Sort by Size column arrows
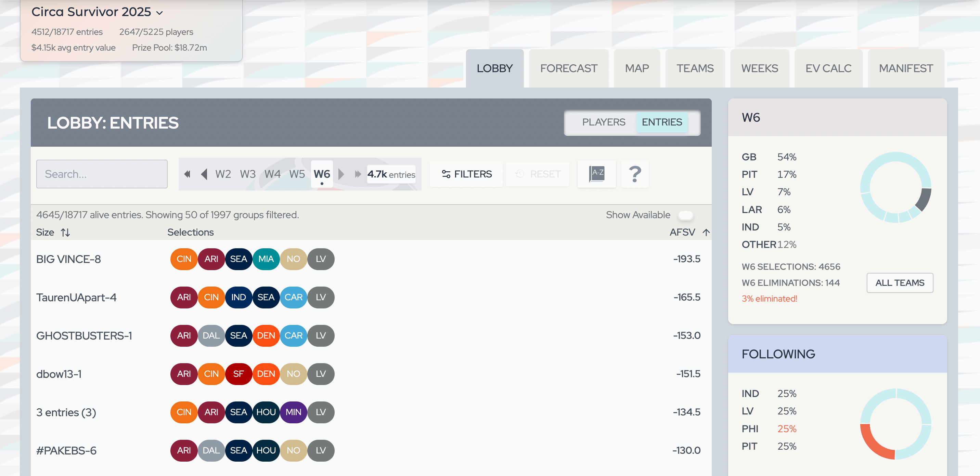This screenshot has height=476, width=980. (x=65, y=232)
